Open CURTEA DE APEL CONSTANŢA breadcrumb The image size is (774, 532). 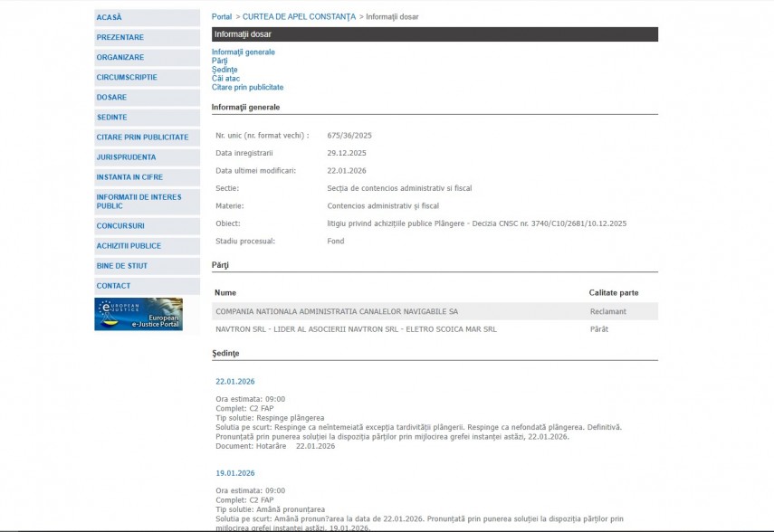pyautogui.click(x=299, y=16)
